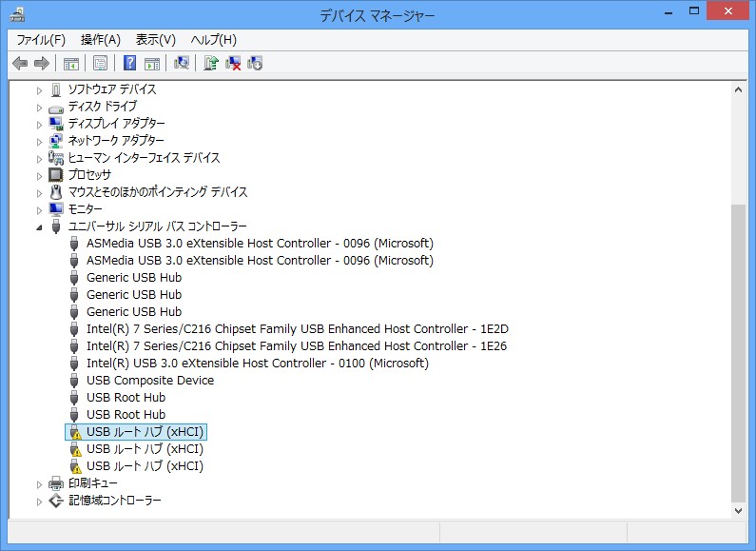Click the uninstall device red X icon
The image size is (756, 551).
click(233, 63)
